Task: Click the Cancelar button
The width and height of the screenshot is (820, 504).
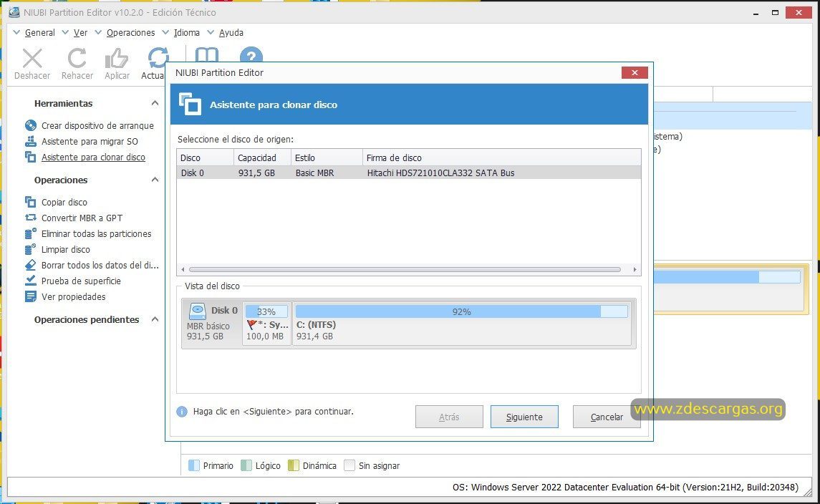Action: [607, 417]
